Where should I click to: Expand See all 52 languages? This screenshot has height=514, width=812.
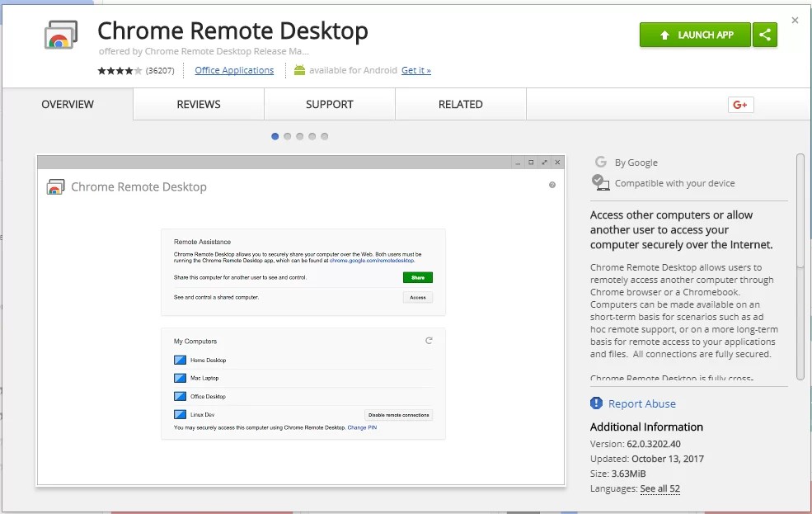click(x=659, y=488)
